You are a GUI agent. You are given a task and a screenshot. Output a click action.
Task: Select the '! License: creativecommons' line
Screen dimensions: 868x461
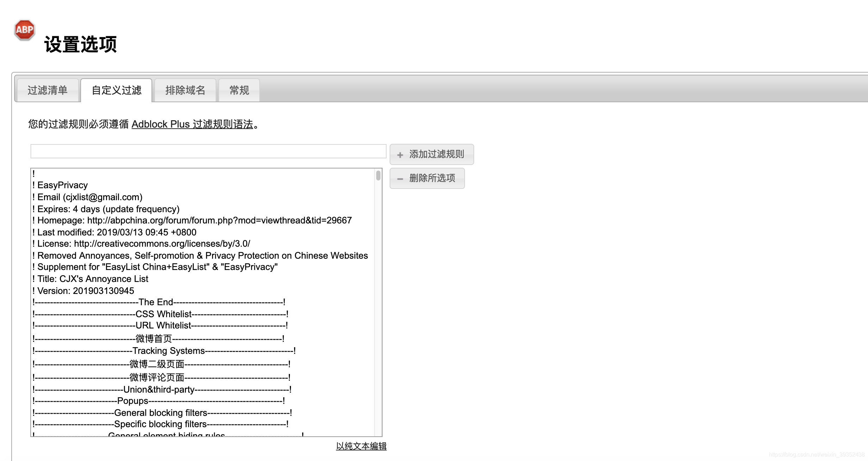pos(203,244)
